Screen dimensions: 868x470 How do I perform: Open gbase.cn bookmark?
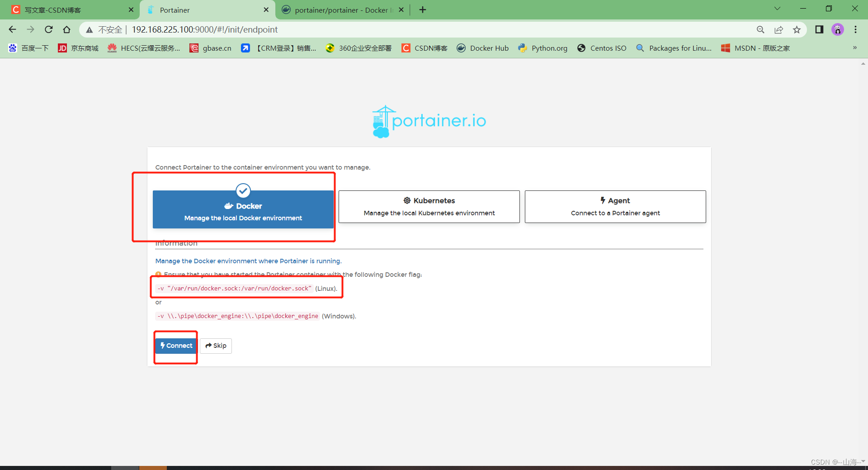(210, 48)
